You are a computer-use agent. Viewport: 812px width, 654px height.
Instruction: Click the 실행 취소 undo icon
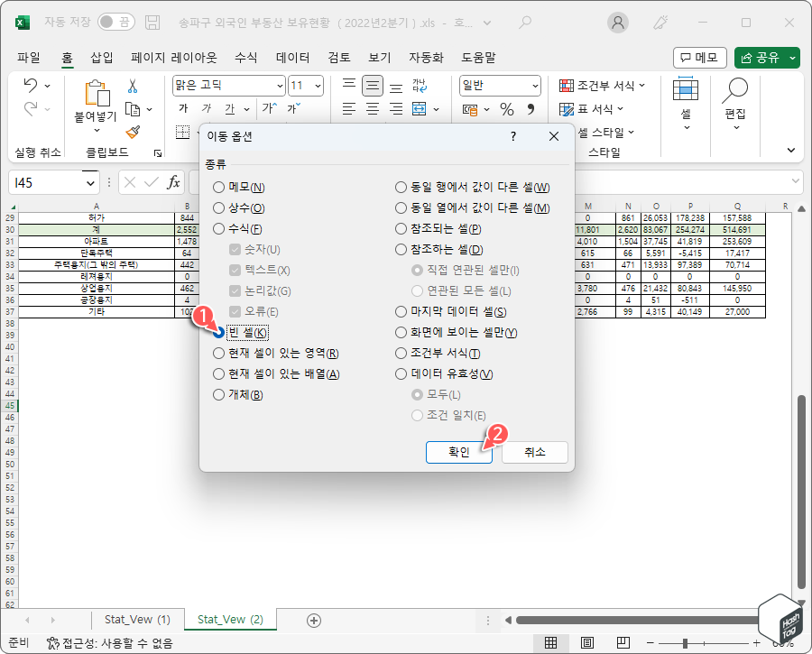(x=31, y=86)
